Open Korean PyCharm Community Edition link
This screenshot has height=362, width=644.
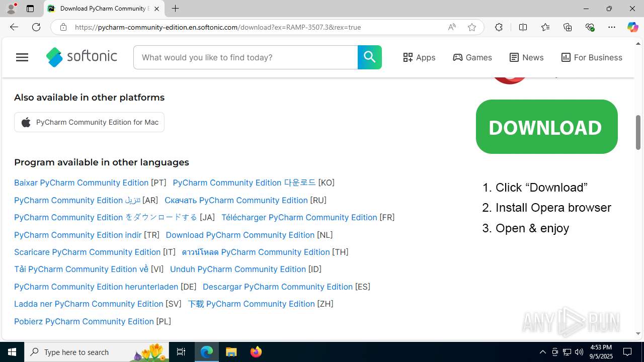[x=244, y=183]
